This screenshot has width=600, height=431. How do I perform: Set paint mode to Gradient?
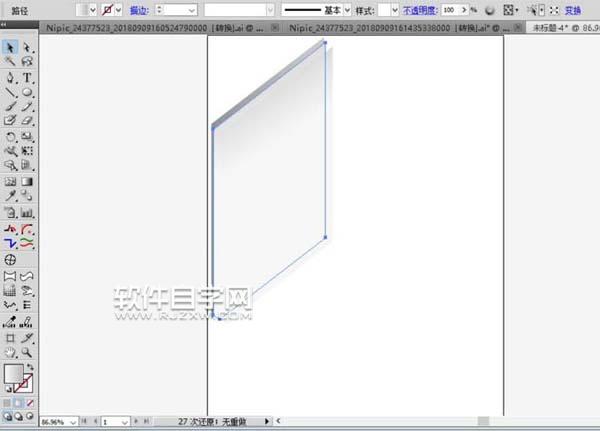18,403
